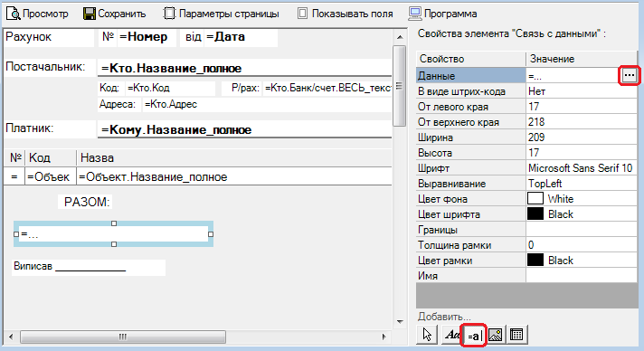Open Параметры страницы page settings
This screenshot has height=351, width=644.
coord(221,14)
